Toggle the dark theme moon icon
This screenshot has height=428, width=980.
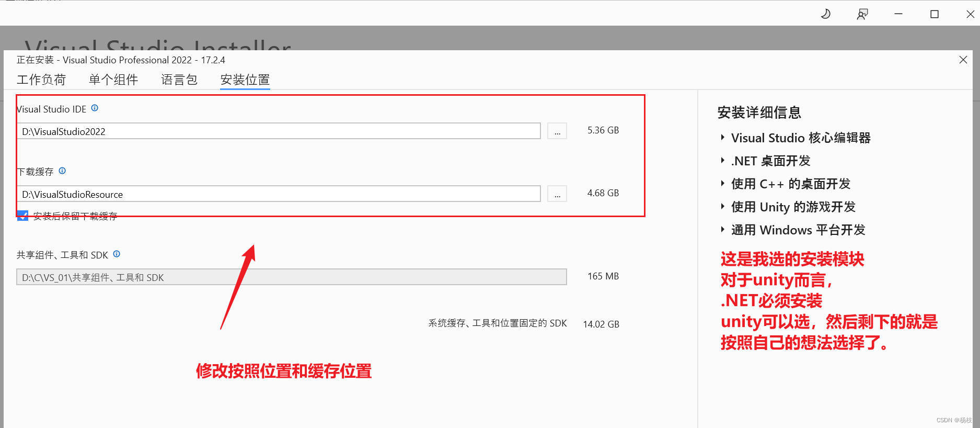coord(826,14)
